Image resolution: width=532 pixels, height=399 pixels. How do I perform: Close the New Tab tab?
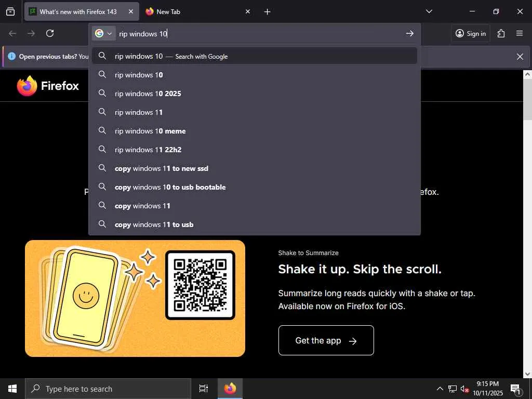click(x=248, y=11)
